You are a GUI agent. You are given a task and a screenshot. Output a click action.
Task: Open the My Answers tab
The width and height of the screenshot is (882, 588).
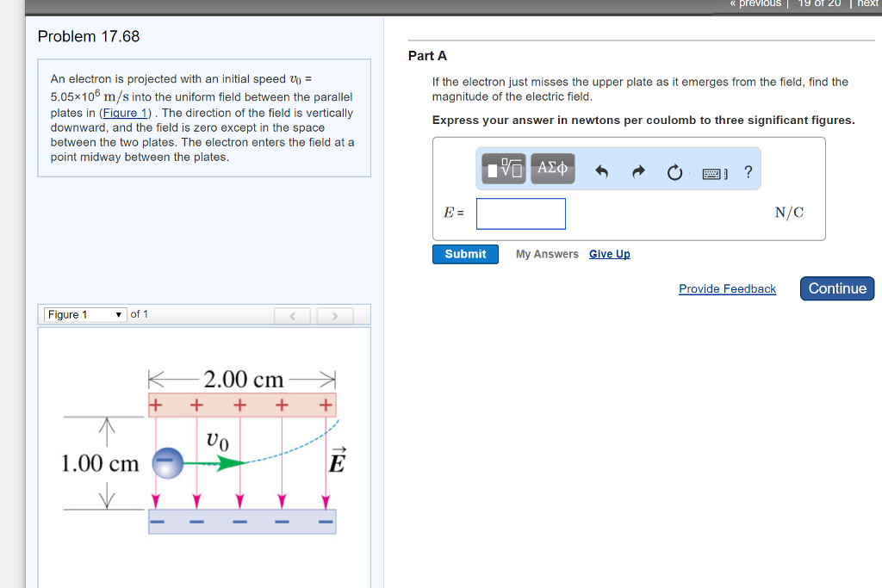click(x=547, y=254)
